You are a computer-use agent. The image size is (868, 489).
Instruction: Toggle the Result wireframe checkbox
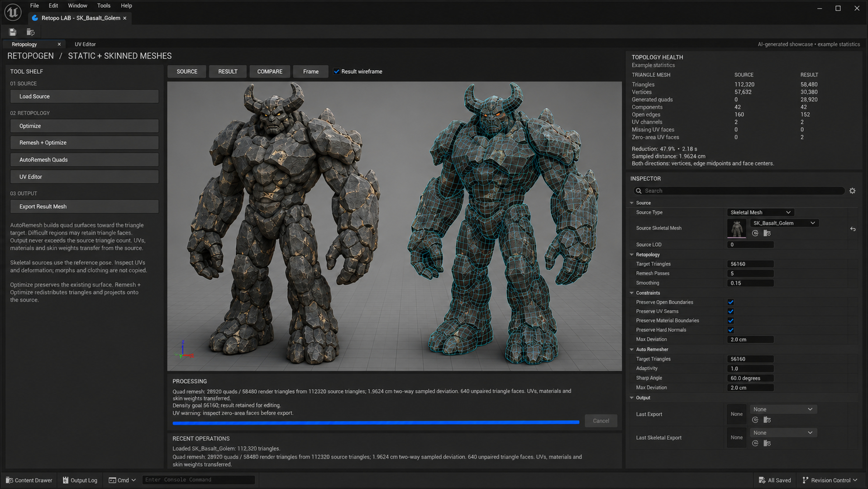(x=336, y=72)
